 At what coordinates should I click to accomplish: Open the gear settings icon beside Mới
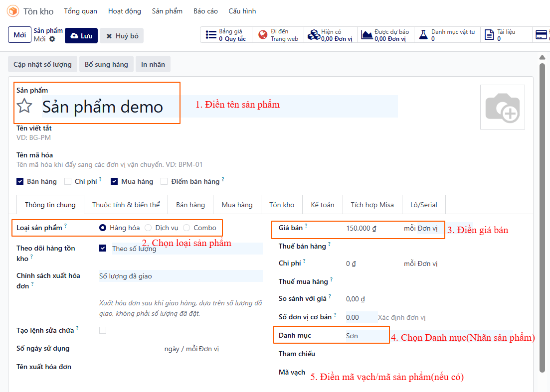pos(52,39)
